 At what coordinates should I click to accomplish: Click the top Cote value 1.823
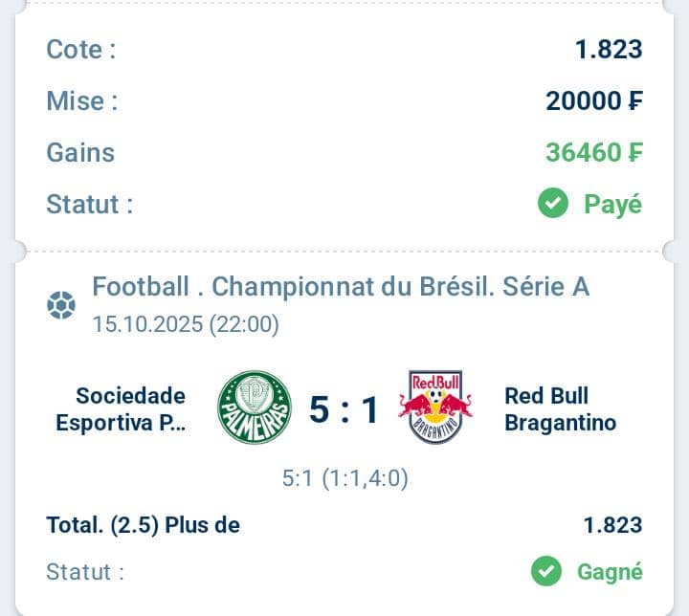609,50
